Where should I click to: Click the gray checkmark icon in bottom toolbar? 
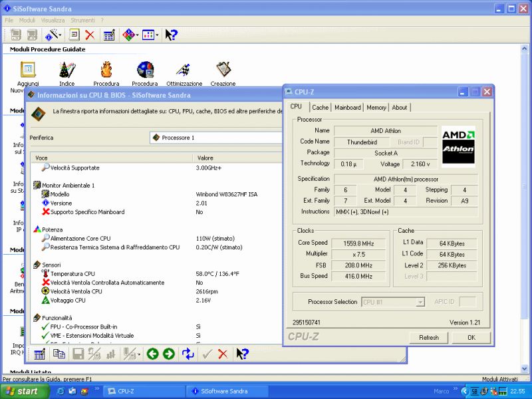pos(207,354)
